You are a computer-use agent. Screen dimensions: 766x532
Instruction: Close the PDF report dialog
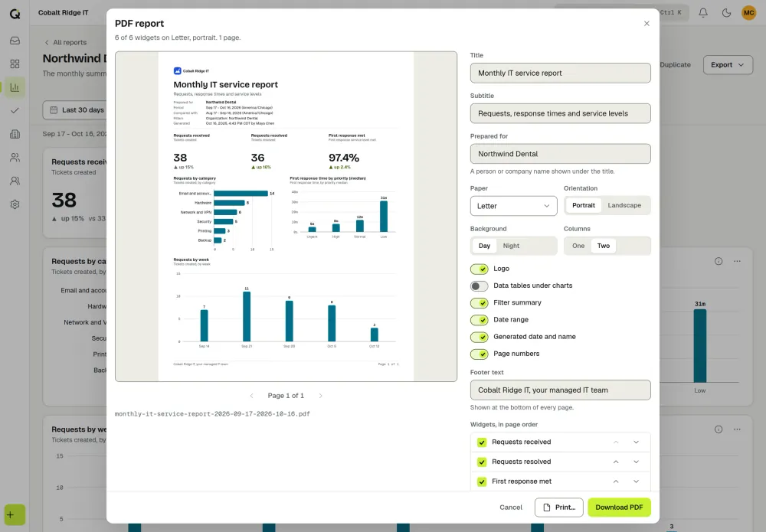coord(647,24)
